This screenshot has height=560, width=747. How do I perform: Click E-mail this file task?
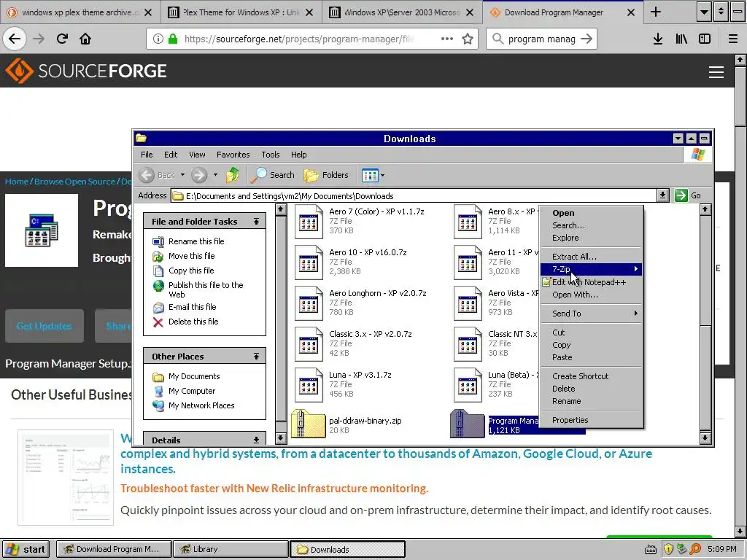coord(192,307)
